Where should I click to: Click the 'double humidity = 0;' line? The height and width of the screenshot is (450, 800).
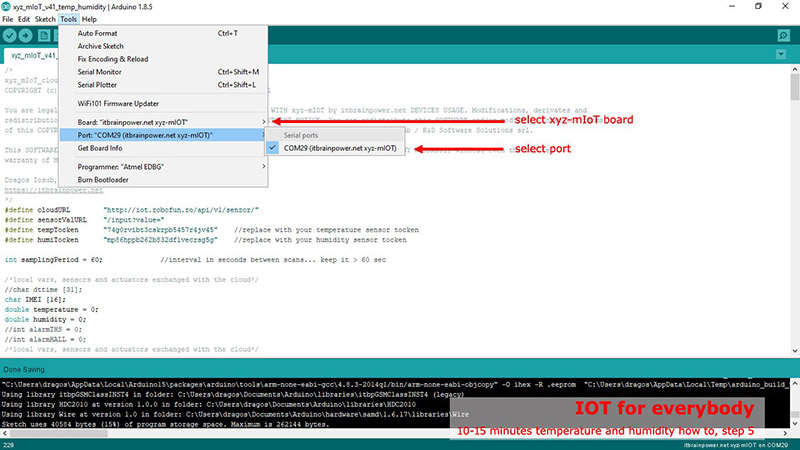click(x=45, y=319)
